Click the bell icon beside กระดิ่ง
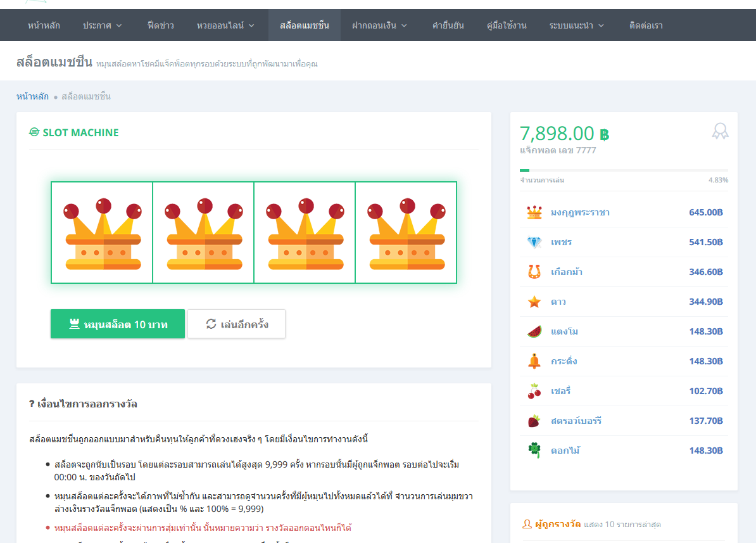756x543 pixels. (x=534, y=361)
